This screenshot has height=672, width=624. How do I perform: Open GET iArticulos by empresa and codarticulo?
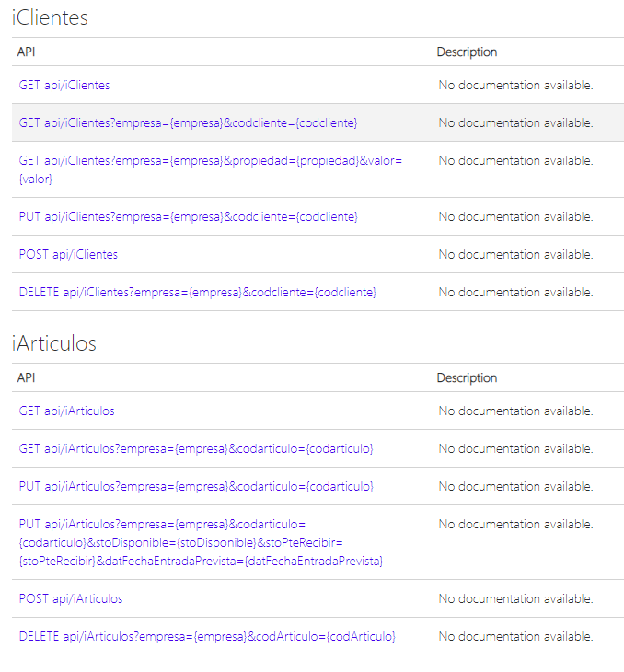[x=196, y=448]
